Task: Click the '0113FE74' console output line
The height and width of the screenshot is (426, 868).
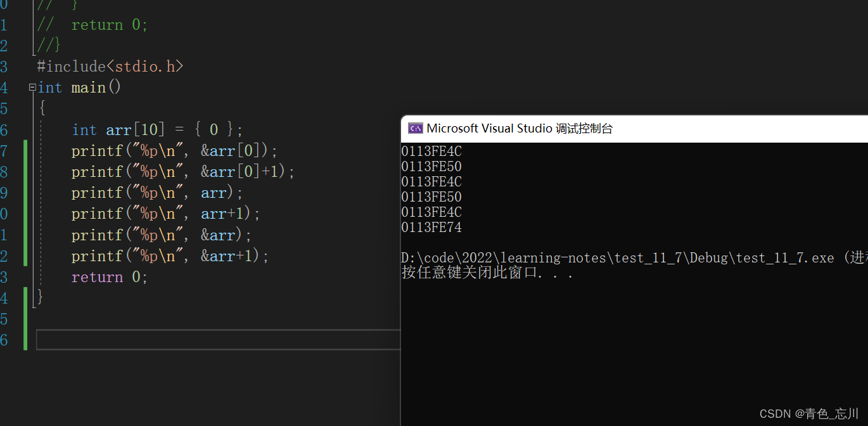Action: click(x=431, y=228)
